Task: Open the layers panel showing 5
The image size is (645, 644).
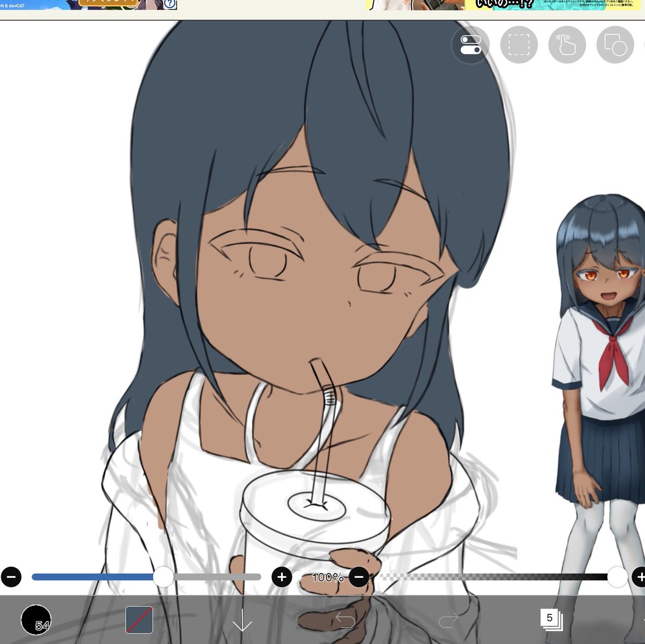Action: tap(551, 619)
